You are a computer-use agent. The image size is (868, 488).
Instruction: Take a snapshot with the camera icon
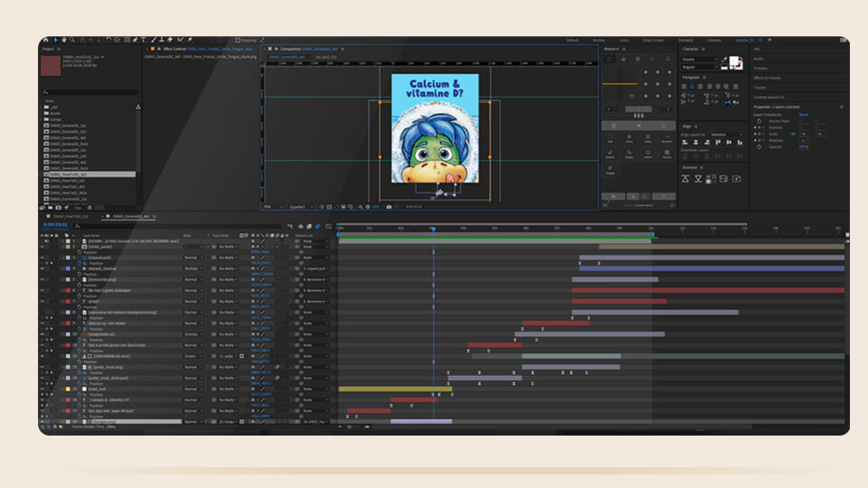tap(389, 207)
